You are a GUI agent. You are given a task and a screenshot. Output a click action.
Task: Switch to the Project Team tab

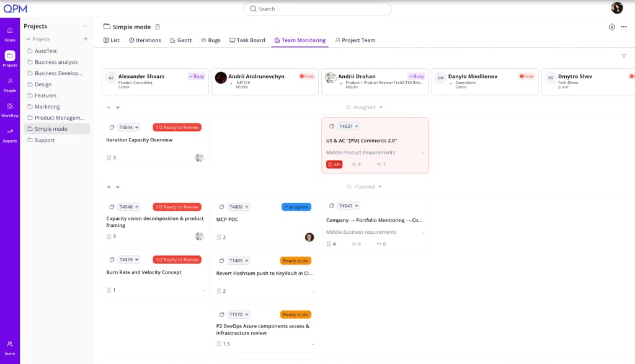[x=355, y=40]
